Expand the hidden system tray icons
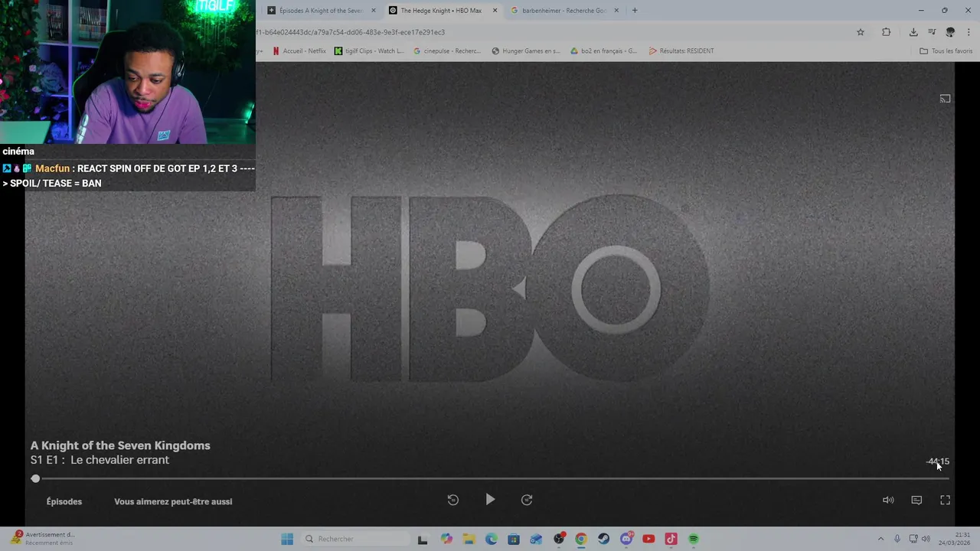This screenshot has width=980, height=551. click(x=880, y=539)
